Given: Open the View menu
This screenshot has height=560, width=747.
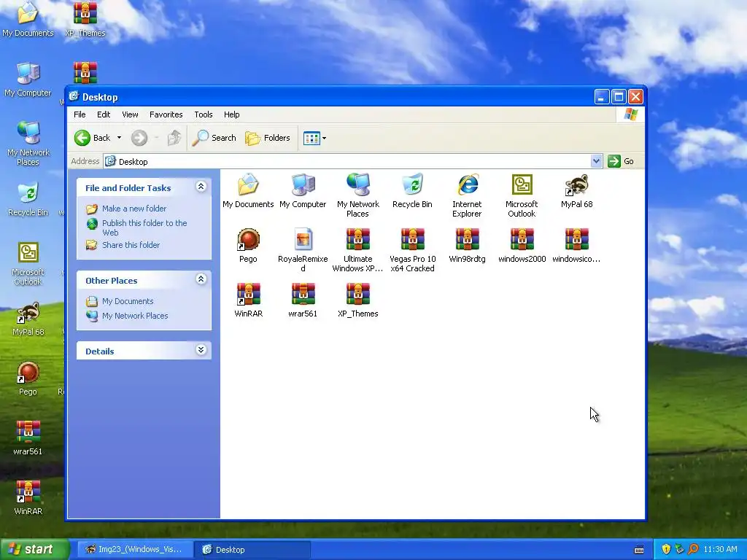Looking at the screenshot, I should tap(130, 114).
